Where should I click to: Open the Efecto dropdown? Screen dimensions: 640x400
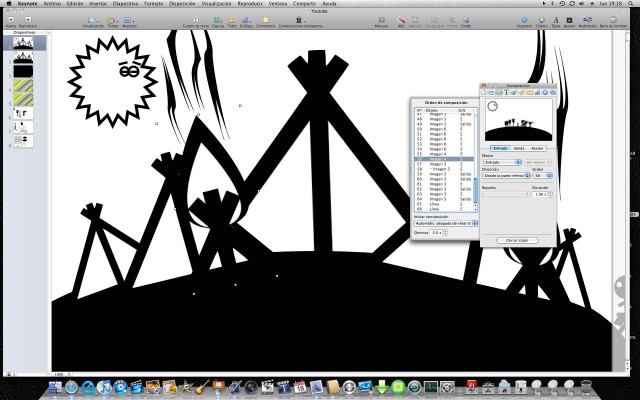502,162
